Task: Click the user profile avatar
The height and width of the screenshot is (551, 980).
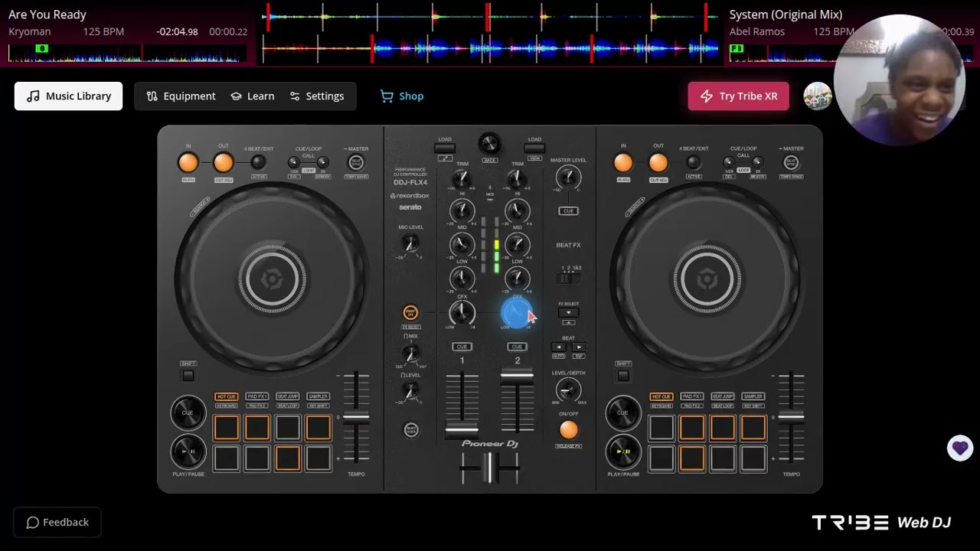Action: pyautogui.click(x=817, y=96)
